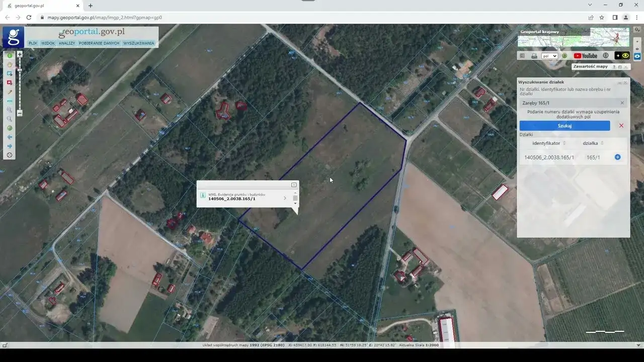The image size is (644, 362).
Task: Go forward to next map view
Action: click(x=9, y=146)
